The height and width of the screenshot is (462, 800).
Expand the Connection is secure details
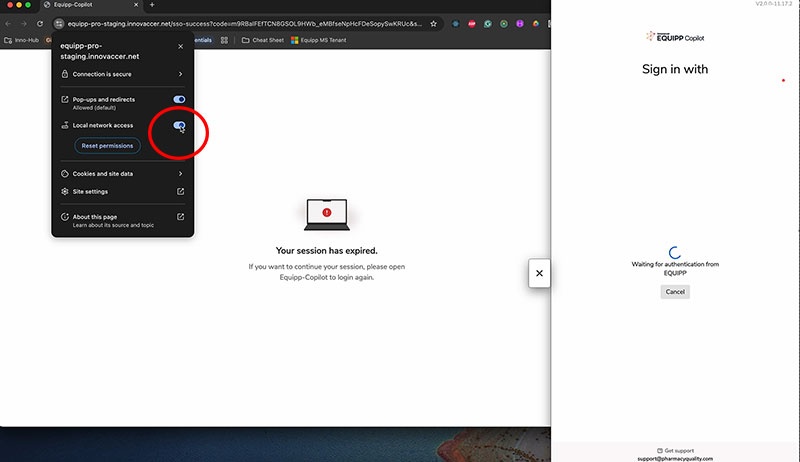(122, 74)
